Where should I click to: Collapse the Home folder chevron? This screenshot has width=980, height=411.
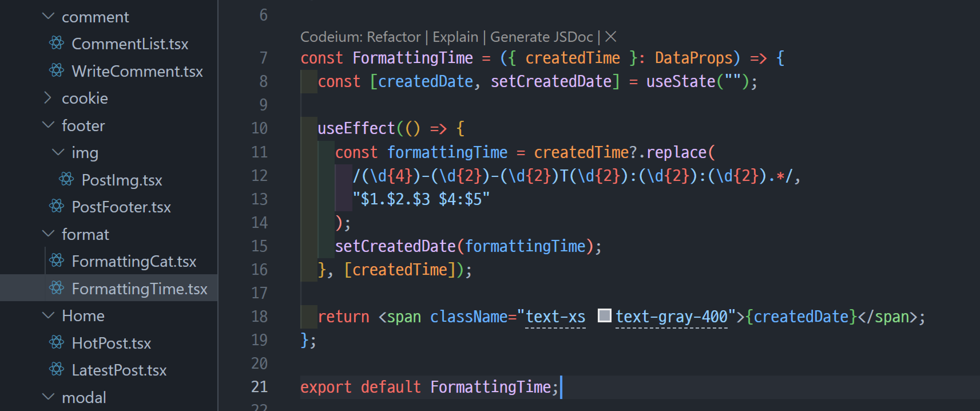coord(48,315)
